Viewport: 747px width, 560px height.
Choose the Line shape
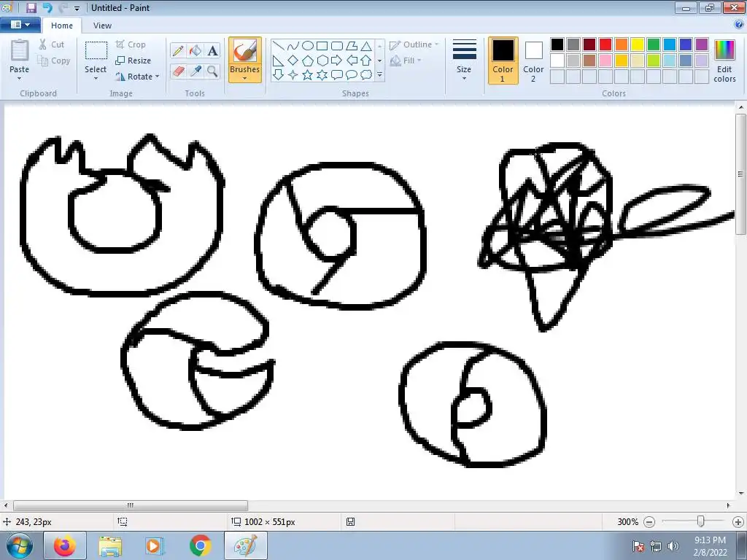[x=278, y=46]
